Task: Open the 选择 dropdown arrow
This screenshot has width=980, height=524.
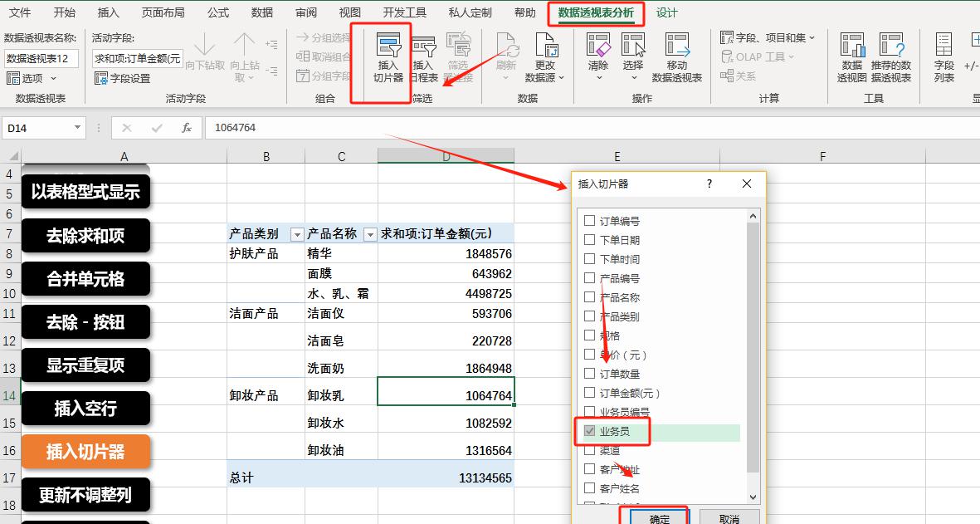Action: coord(634,78)
